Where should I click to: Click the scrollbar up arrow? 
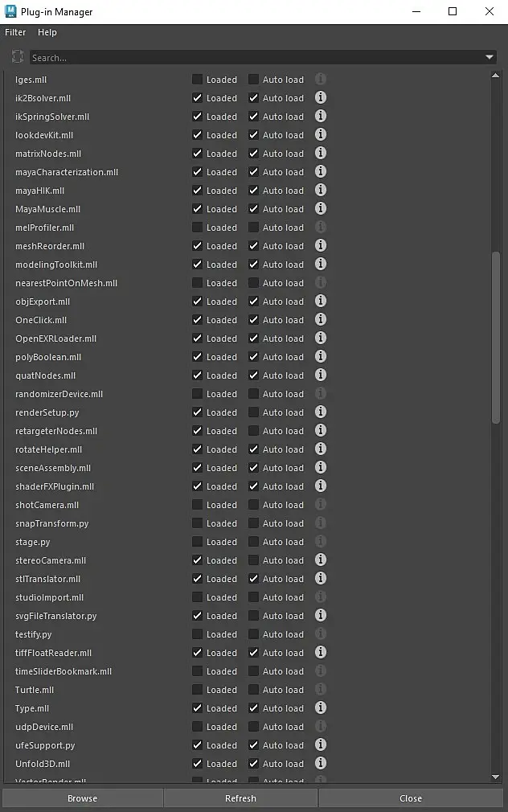[x=495, y=75]
